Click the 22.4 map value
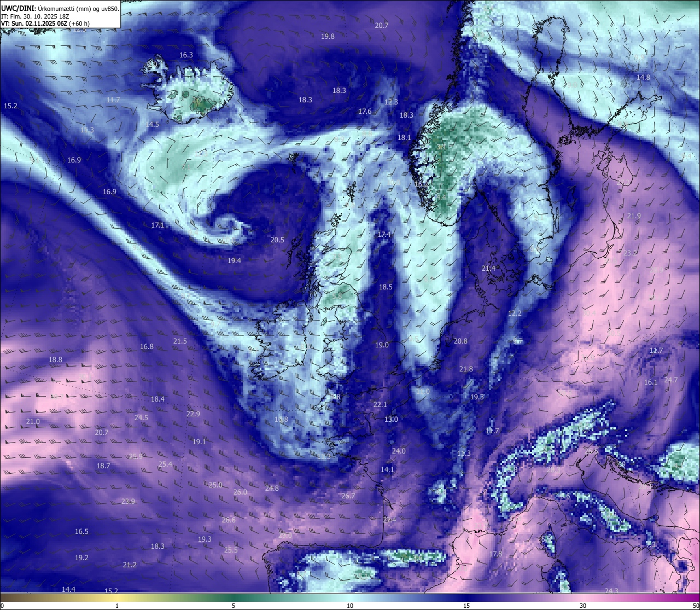 click(389, 520)
